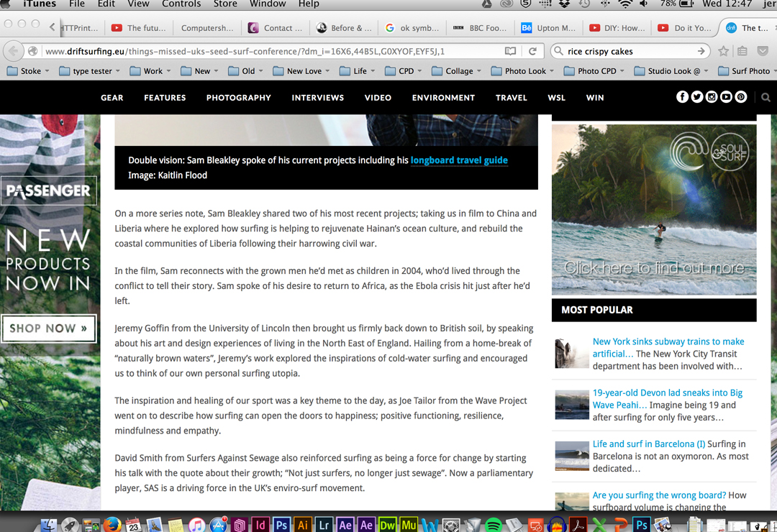The image size is (777, 532).
Task: Open the PHOTOGRAPHY navigation menu item
Action: 238,98
